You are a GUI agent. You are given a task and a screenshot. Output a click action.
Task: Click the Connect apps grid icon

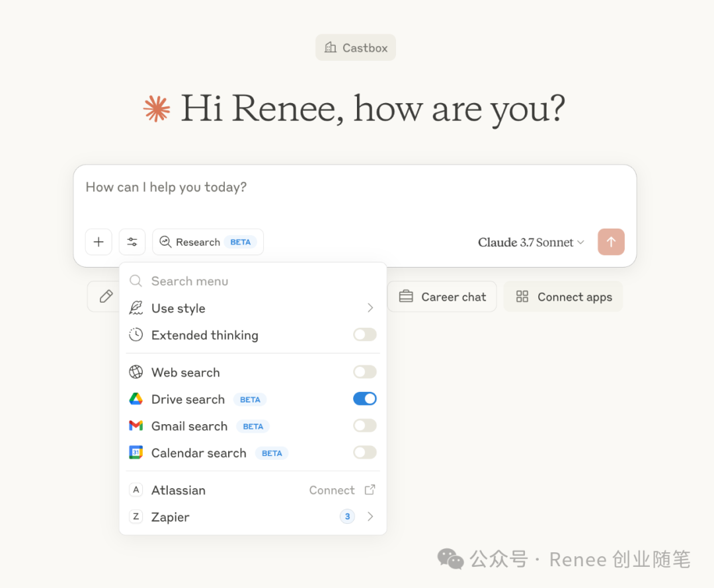(x=522, y=297)
